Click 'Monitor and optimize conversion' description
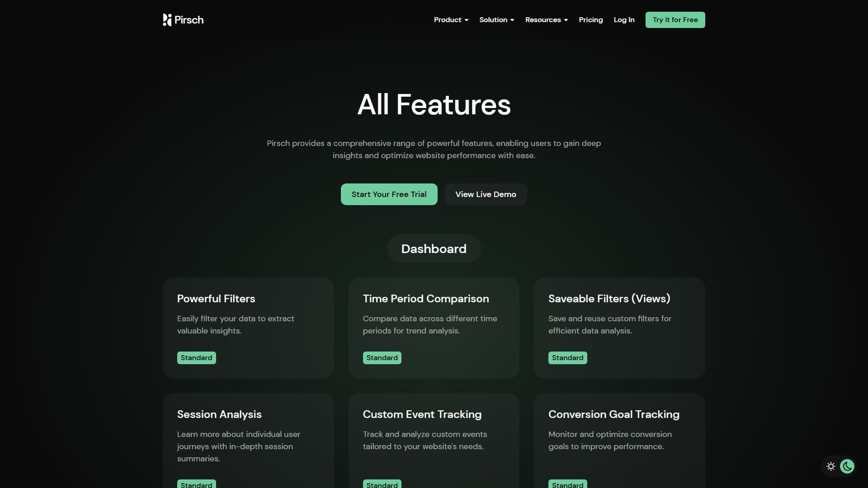 click(610, 440)
